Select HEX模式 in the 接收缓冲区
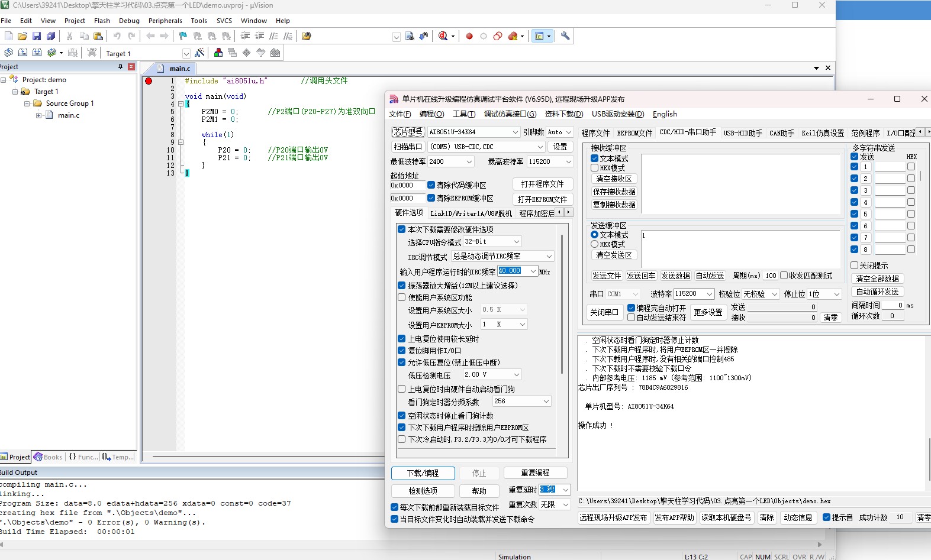The width and height of the screenshot is (931, 560). [594, 168]
